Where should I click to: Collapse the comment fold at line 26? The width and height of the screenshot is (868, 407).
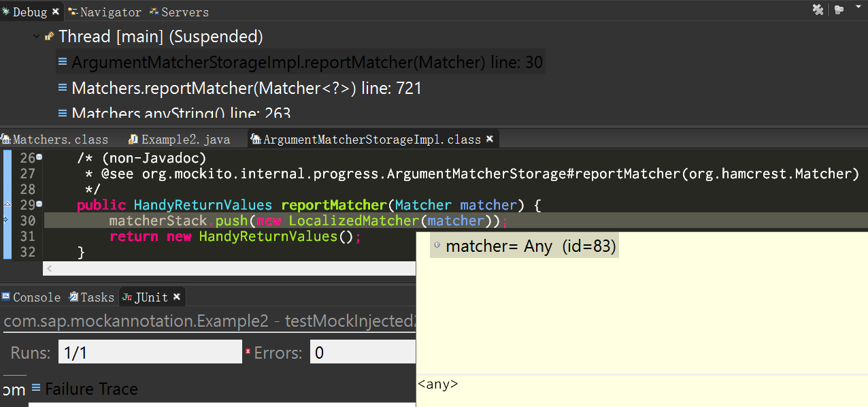(39, 157)
